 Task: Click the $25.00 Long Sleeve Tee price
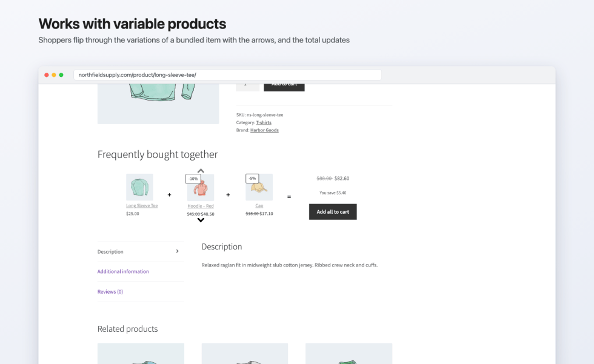pos(133,214)
